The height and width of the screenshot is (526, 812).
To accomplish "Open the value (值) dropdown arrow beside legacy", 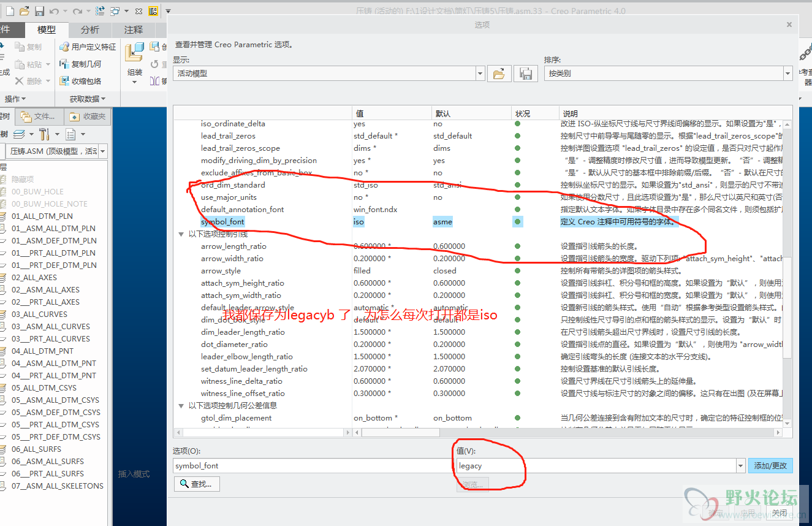I will pos(741,466).
